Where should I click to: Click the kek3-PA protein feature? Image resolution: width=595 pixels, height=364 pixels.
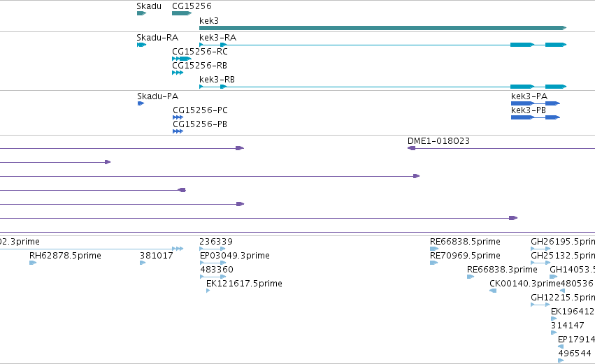pos(536,103)
